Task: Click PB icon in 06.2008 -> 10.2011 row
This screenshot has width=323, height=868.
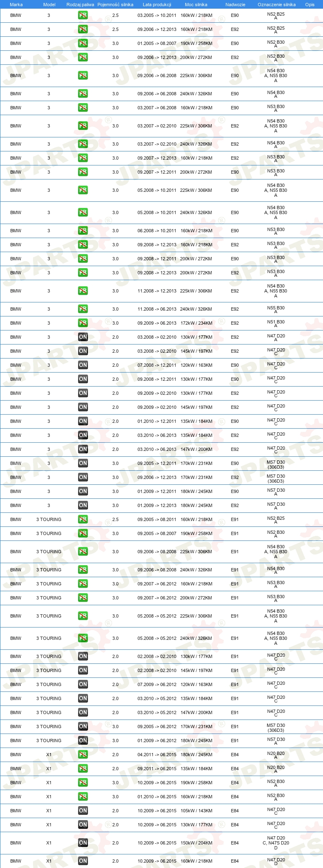Action: click(83, 231)
